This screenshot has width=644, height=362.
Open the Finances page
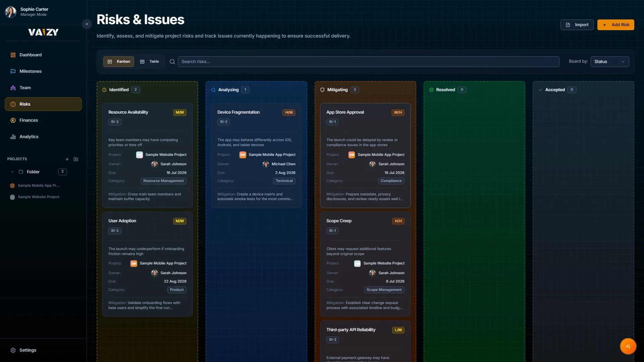43,120
